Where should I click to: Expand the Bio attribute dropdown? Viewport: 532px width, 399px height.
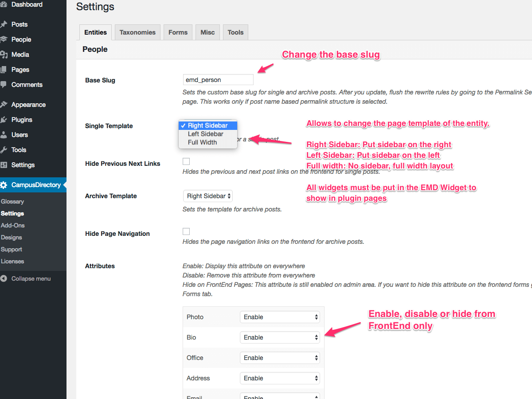280,337
